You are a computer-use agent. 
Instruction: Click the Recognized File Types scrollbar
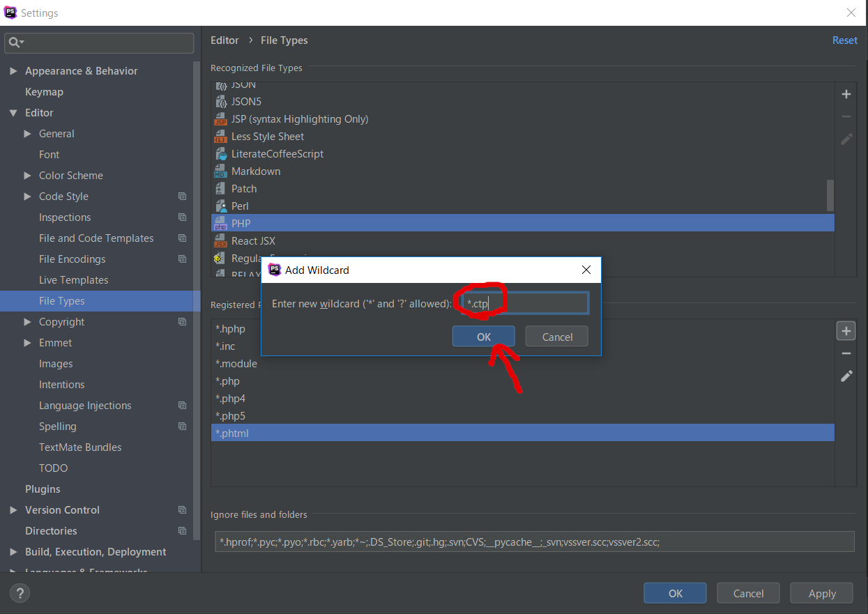pos(830,195)
